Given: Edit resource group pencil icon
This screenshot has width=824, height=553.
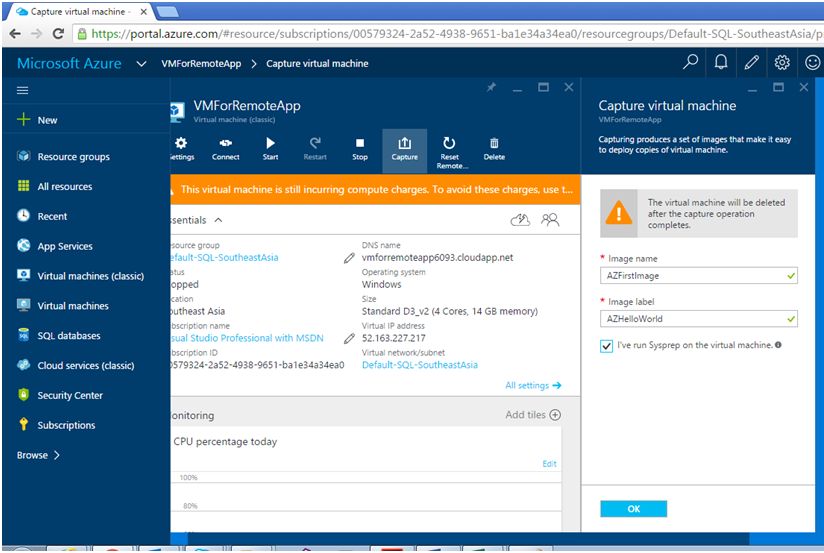Looking at the screenshot, I should coord(349,258).
